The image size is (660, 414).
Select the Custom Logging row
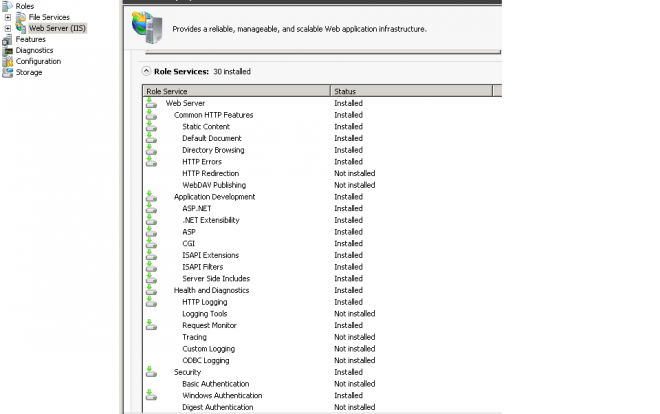click(x=322, y=349)
